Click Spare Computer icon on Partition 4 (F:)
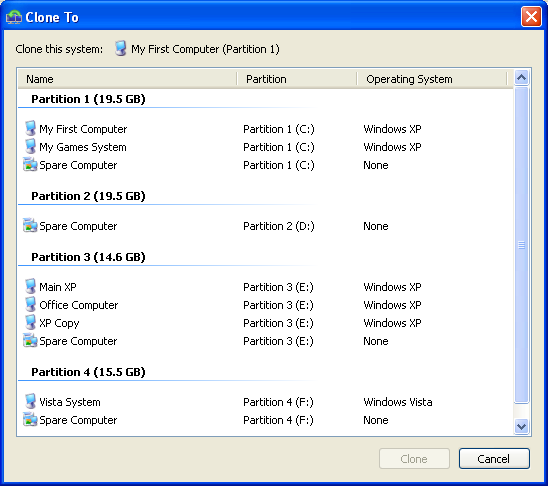 point(30,419)
